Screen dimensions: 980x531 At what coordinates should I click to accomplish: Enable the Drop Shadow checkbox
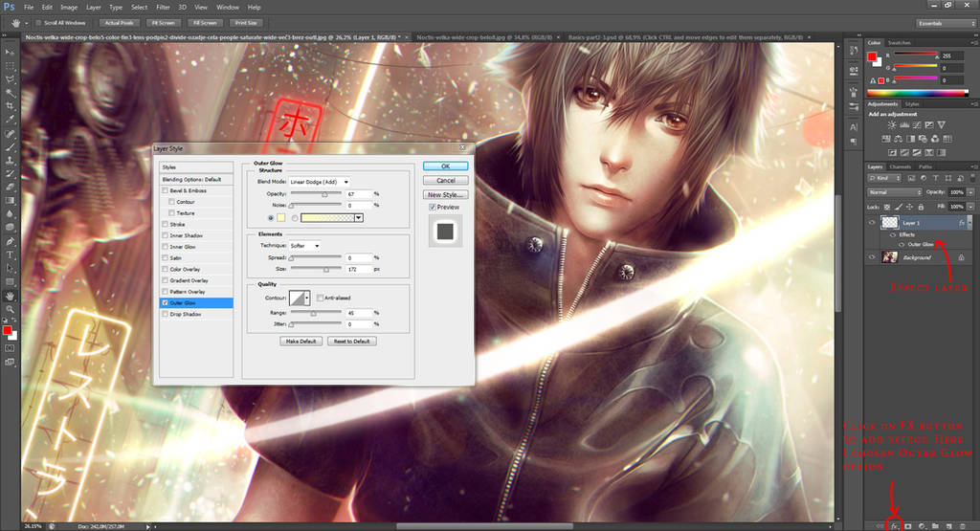coord(165,314)
